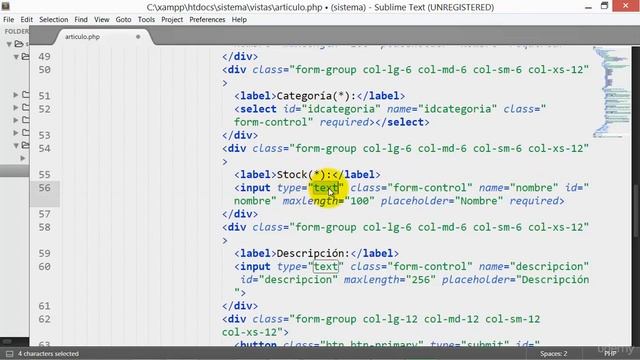Open the Preferences menu
This screenshot has width=640, height=360.
click(x=207, y=20)
